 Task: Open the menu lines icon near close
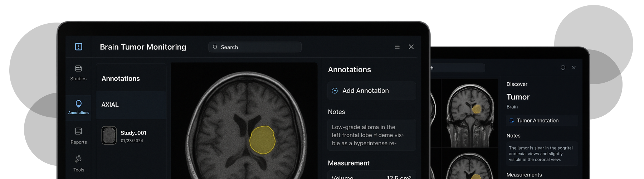tap(397, 47)
